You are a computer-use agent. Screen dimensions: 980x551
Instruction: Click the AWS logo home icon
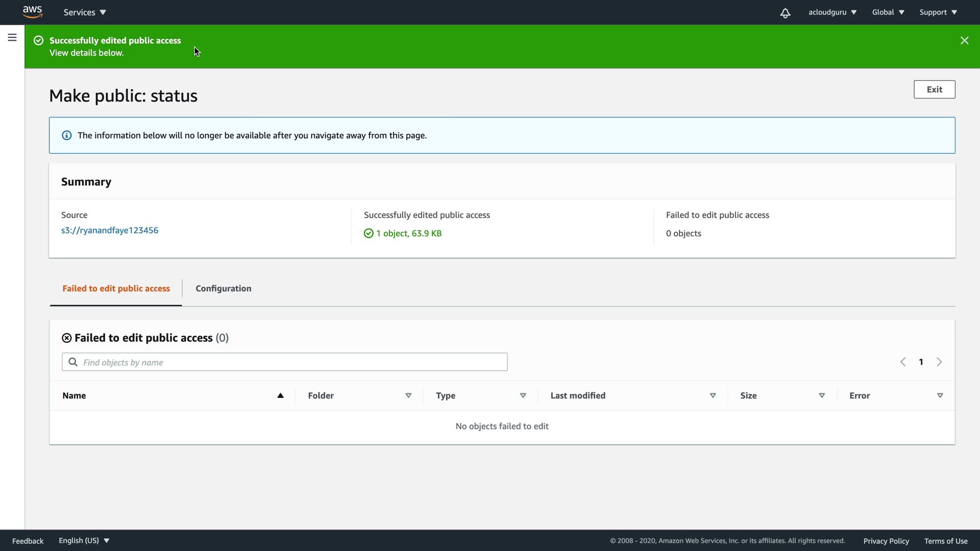32,12
